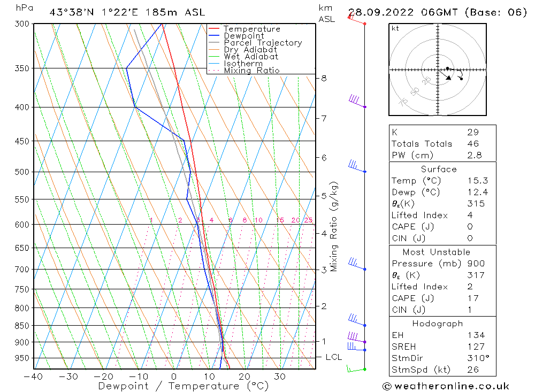535x392 pixels.
Task: Click the Hodograph section heading
Action: point(438,324)
